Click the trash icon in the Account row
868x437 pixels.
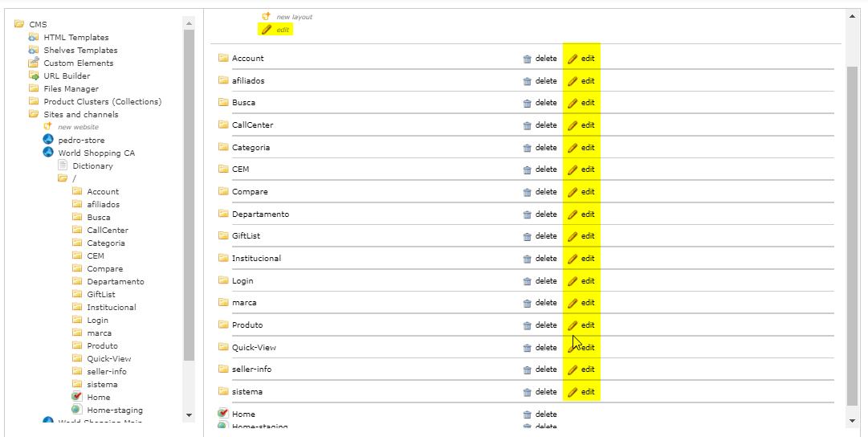(527, 59)
